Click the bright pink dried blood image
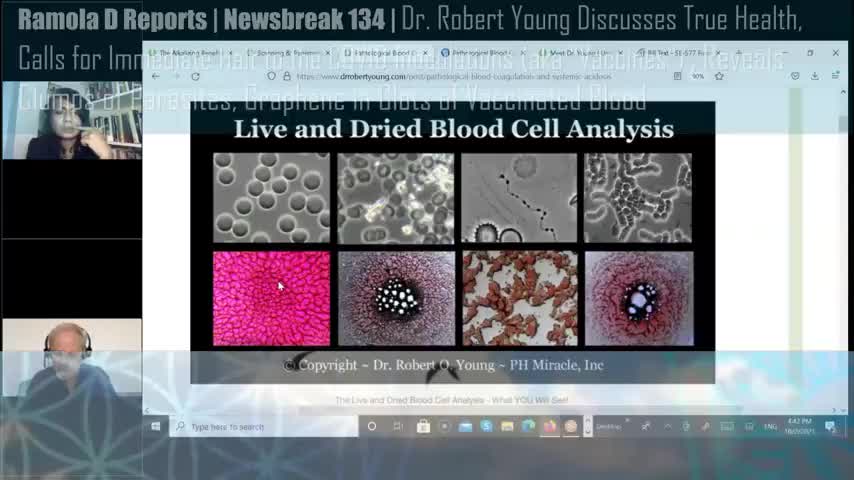This screenshot has height=480, width=854. (271, 298)
